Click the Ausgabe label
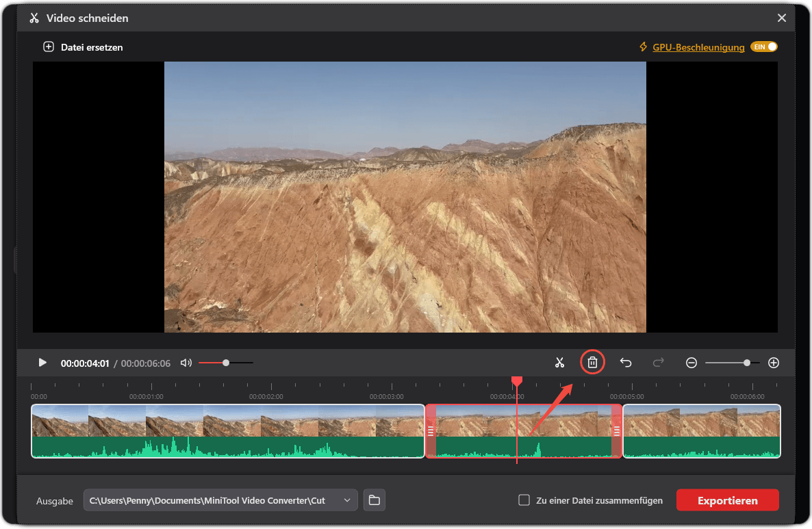This screenshot has height=529, width=812. pos(54,501)
